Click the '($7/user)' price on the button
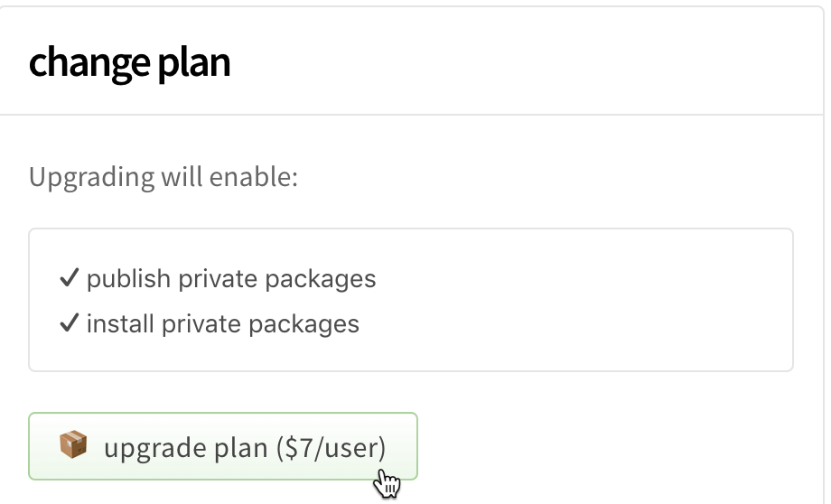The height and width of the screenshot is (504, 831). (331, 447)
